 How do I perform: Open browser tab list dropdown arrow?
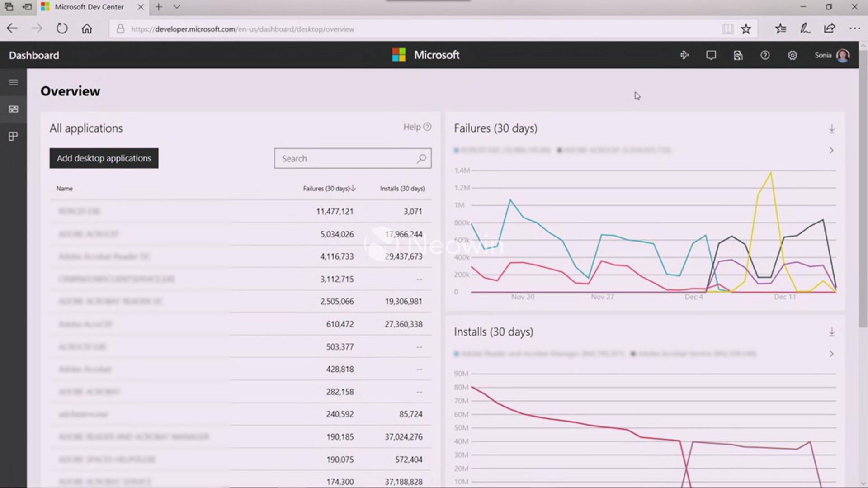(177, 7)
